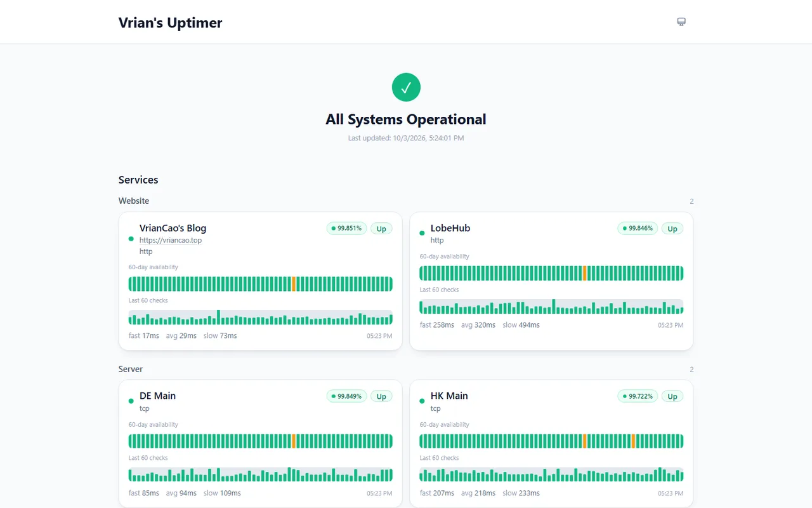Open the https://vriancao.top link

tap(171, 240)
